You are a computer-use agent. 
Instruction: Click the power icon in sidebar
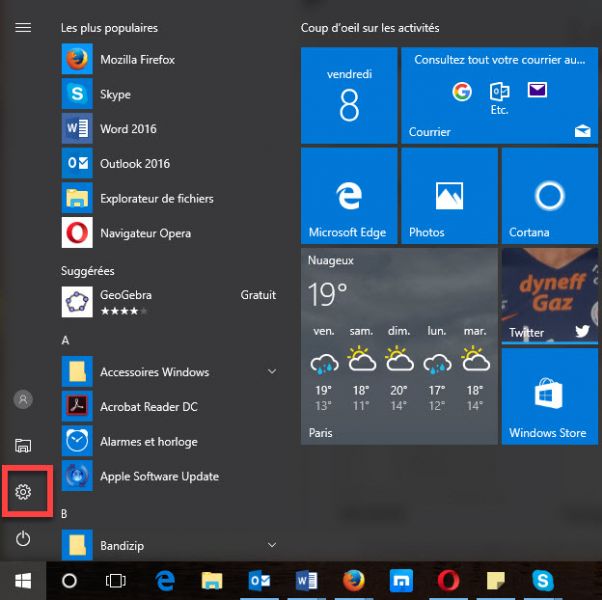23,538
